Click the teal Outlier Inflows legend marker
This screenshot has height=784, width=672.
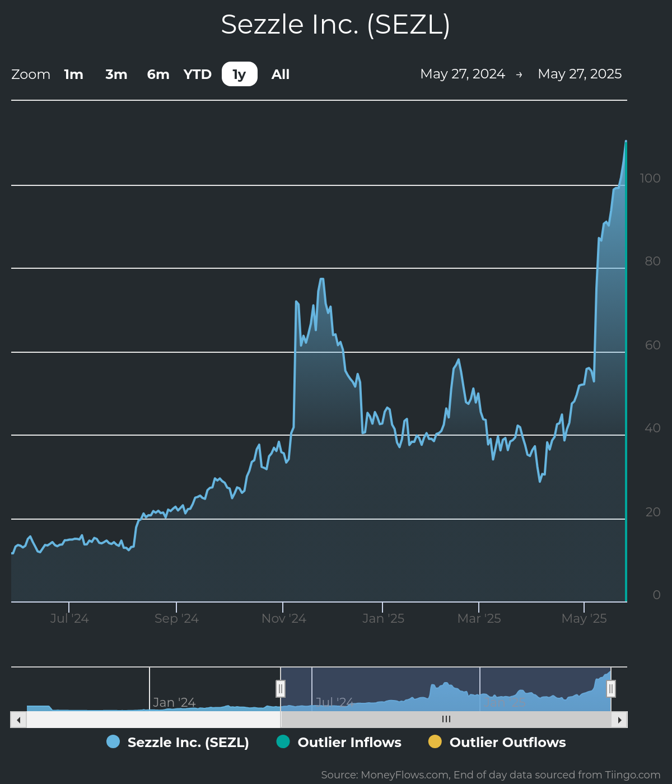click(x=283, y=741)
